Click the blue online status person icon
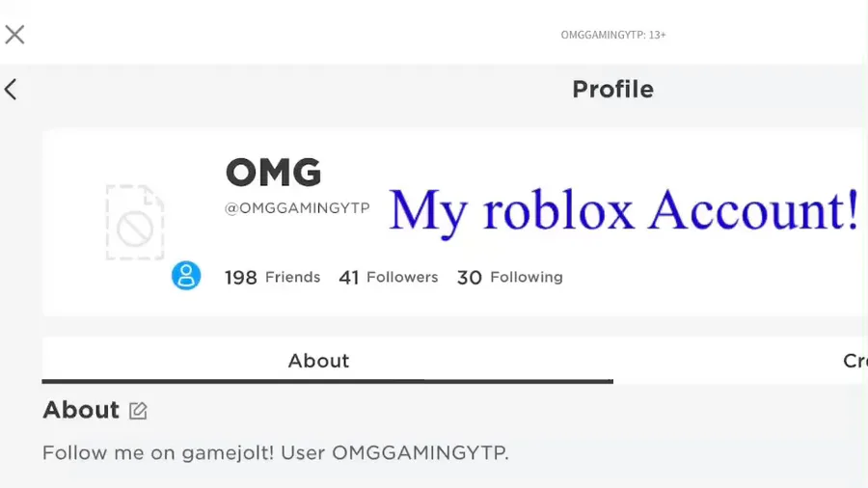This screenshot has width=868, height=488. coord(186,276)
